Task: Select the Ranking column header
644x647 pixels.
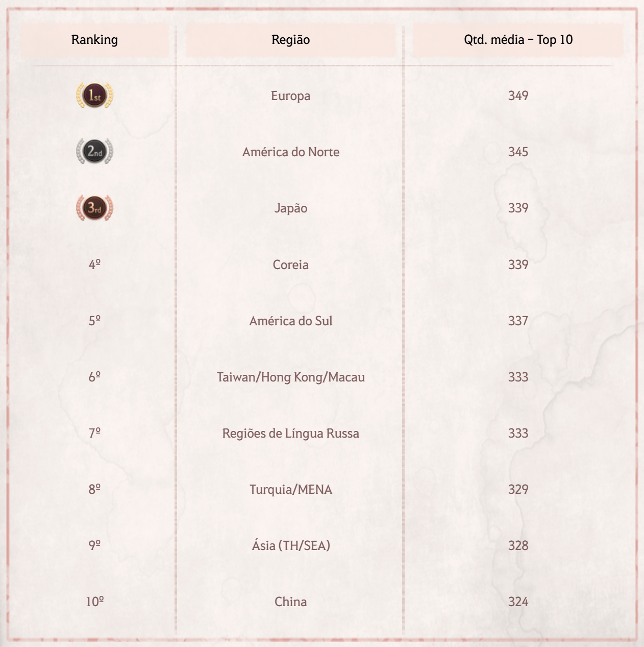Action: pos(94,40)
